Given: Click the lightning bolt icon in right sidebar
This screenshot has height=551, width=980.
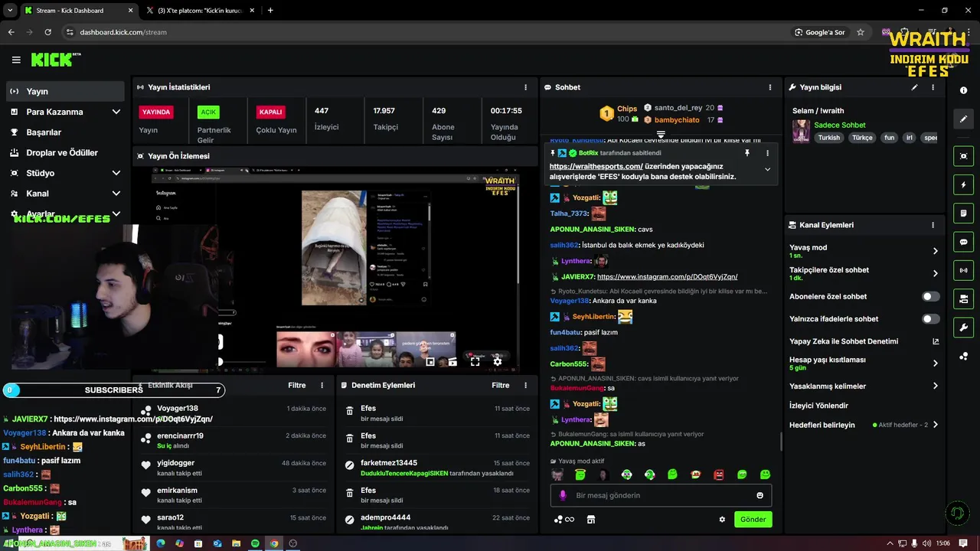Looking at the screenshot, I should tap(963, 184).
